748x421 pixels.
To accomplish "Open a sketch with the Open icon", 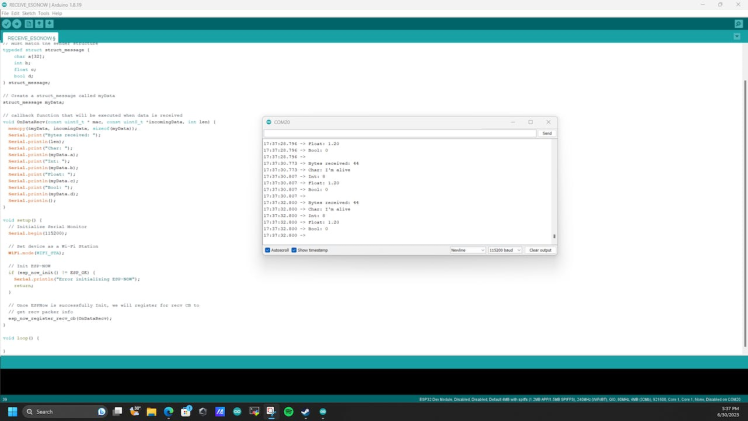I will [39, 24].
